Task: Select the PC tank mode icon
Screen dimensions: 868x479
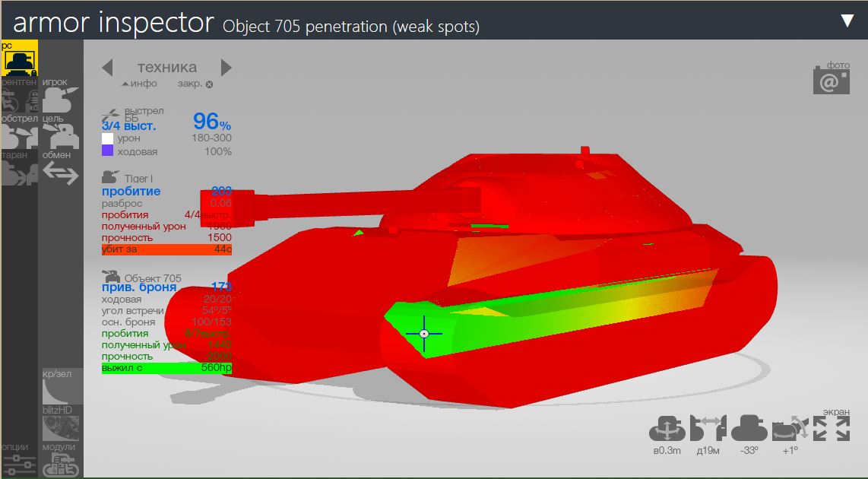Action: [19, 58]
